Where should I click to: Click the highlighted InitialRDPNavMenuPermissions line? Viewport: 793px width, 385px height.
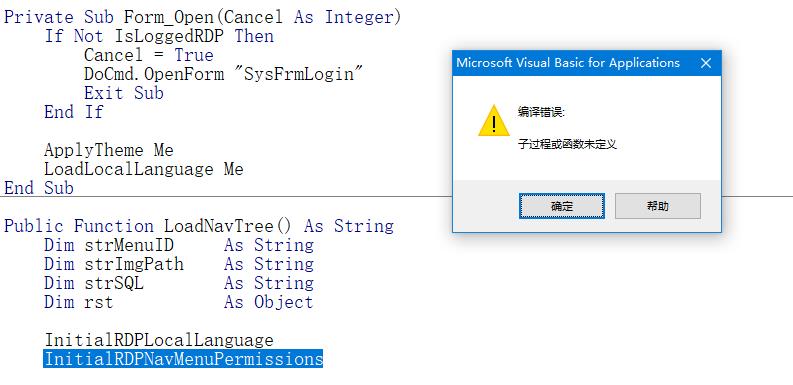coord(183,359)
